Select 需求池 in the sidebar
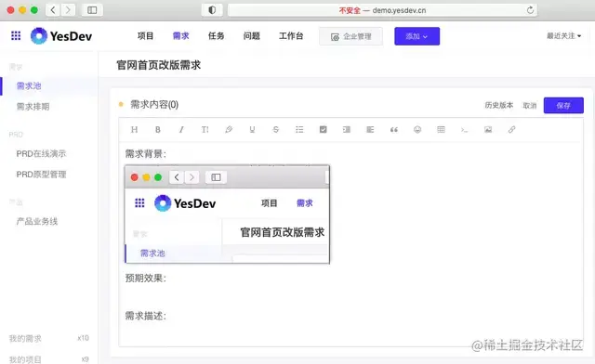595x364 pixels. click(49, 86)
